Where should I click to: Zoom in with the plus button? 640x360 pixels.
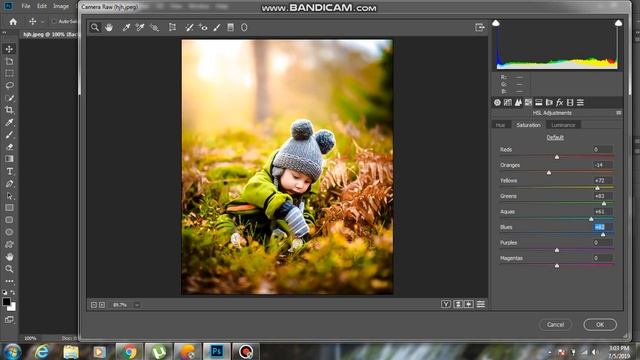point(102,305)
